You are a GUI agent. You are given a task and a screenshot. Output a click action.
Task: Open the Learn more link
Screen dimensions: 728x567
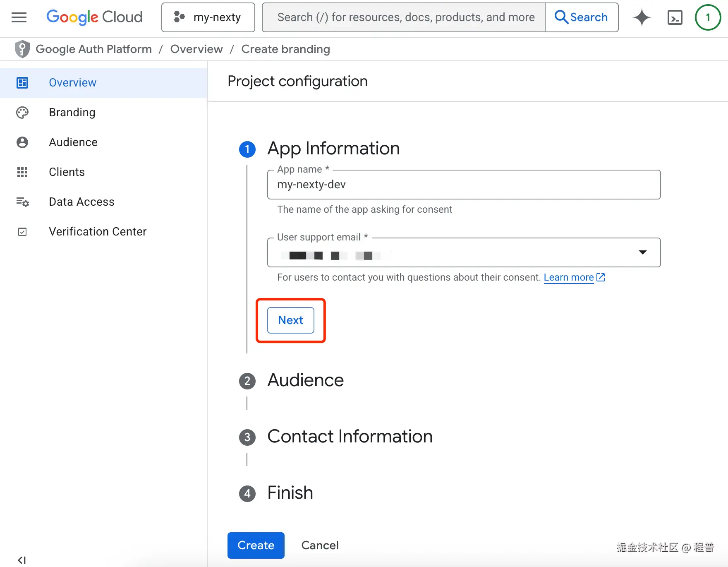(x=569, y=277)
